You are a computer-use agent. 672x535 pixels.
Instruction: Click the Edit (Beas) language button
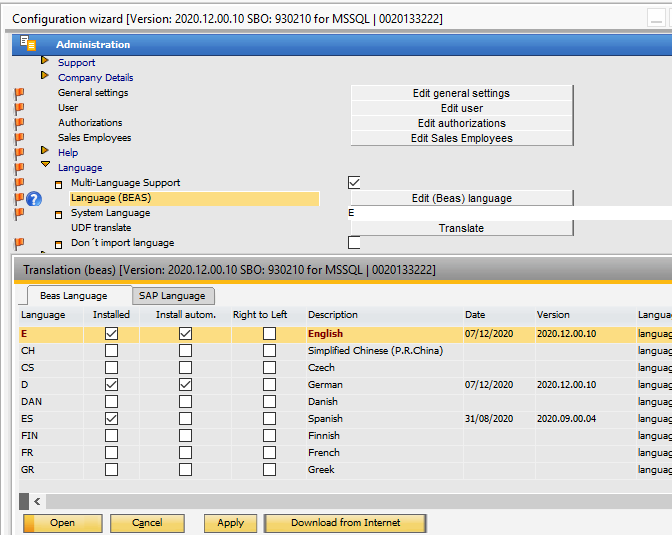point(461,198)
